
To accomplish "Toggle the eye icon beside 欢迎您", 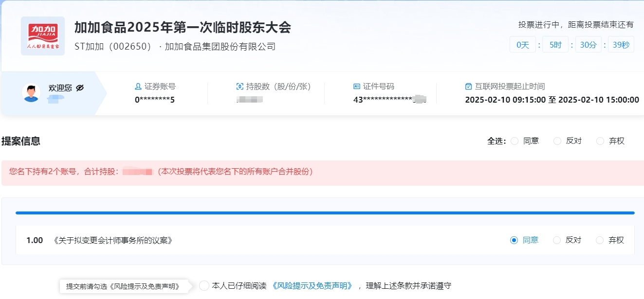I will (x=80, y=88).
